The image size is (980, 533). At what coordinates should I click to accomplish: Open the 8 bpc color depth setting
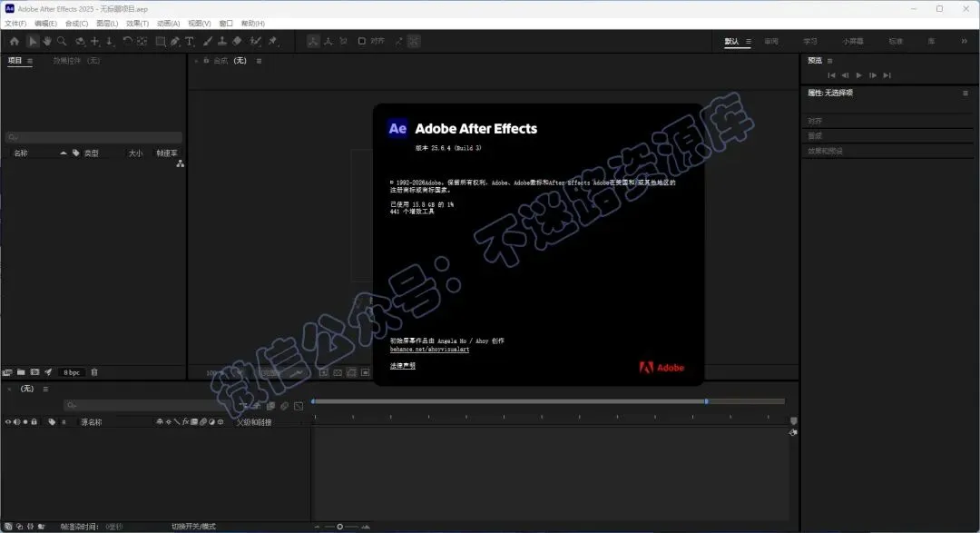[x=72, y=372]
